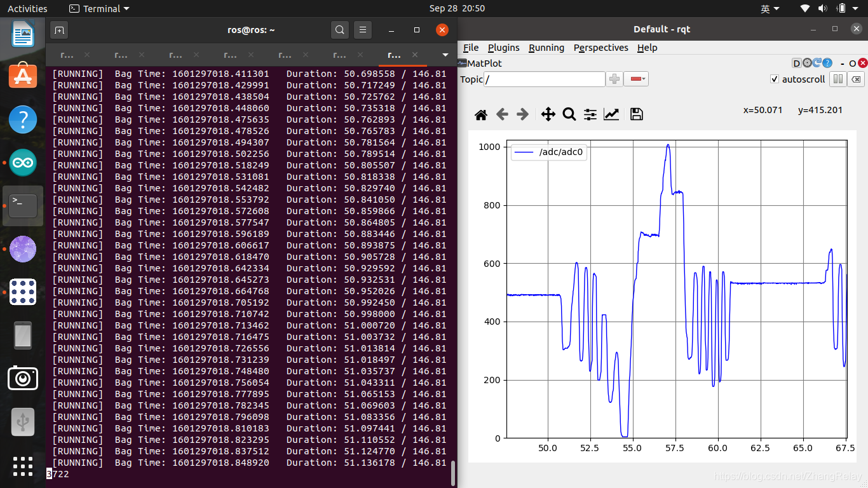
Task: Click terminal line Bag Time 1601297018.411301
Action: pyautogui.click(x=249, y=74)
